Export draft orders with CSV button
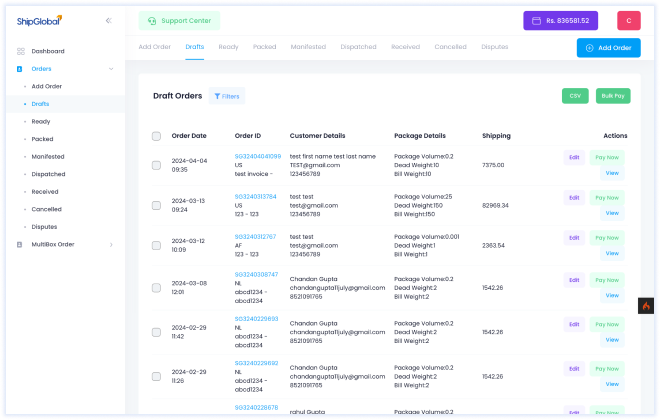Screen dimensions: 660x420 [575, 96]
